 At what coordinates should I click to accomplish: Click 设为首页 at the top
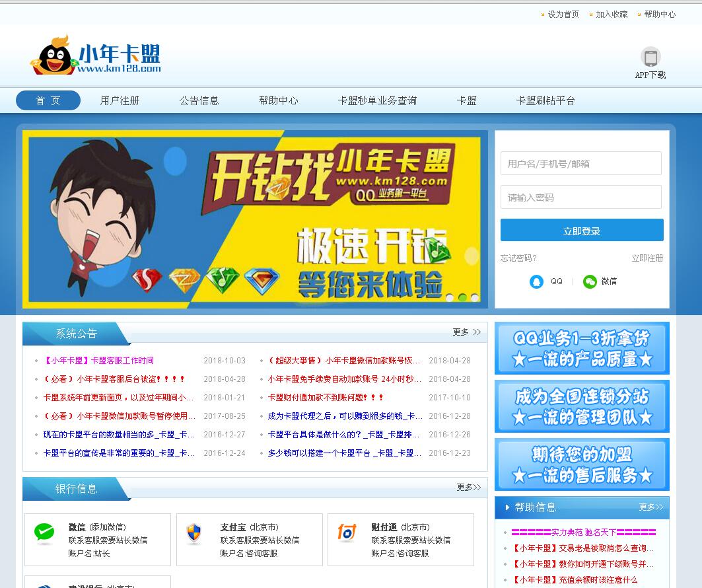[x=563, y=15]
